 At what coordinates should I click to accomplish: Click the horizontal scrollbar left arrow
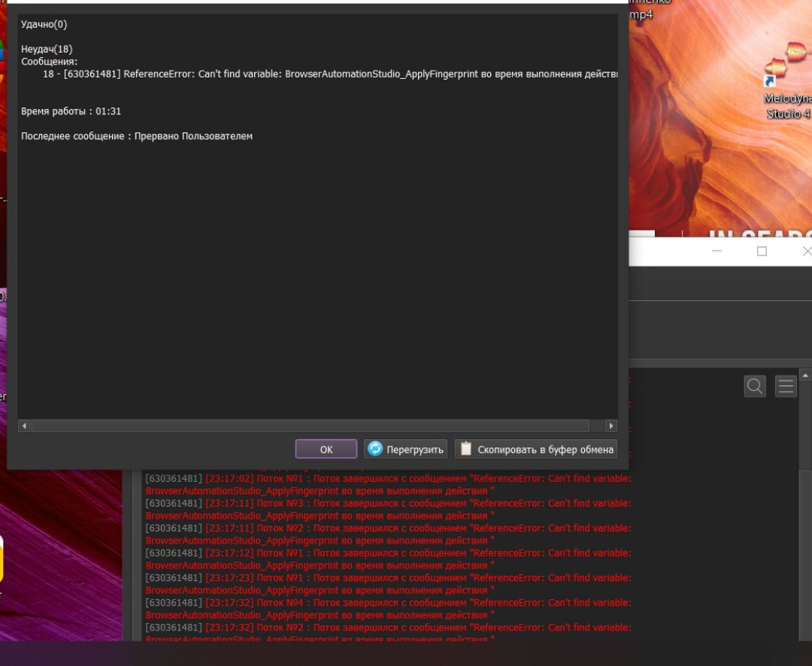pyautogui.click(x=24, y=425)
